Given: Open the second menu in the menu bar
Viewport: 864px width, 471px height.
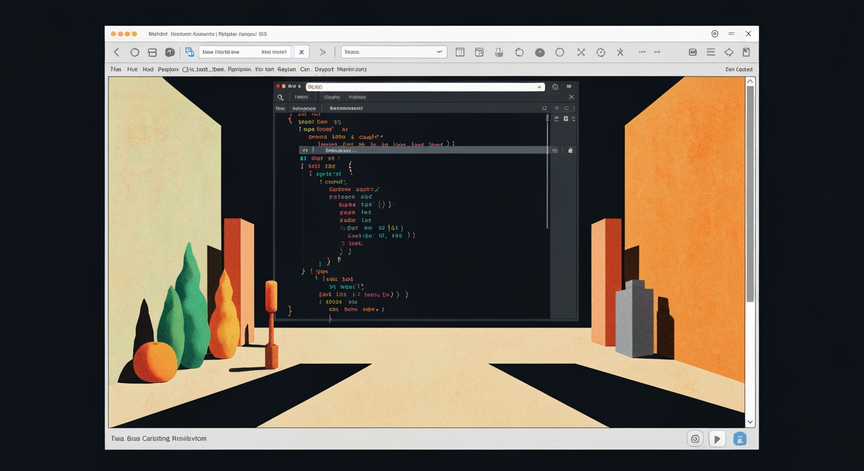Looking at the screenshot, I should pos(132,69).
